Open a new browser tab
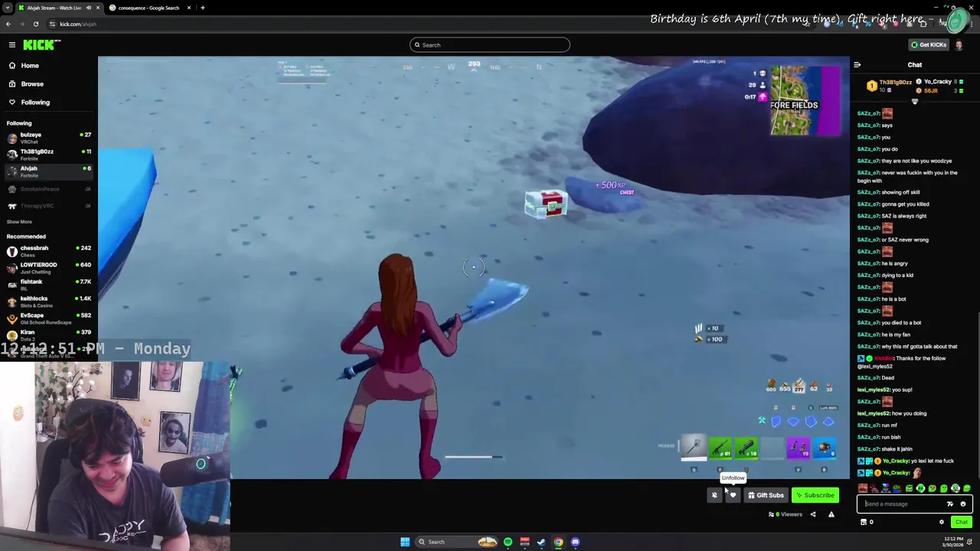This screenshot has height=551, width=980. pyautogui.click(x=202, y=8)
